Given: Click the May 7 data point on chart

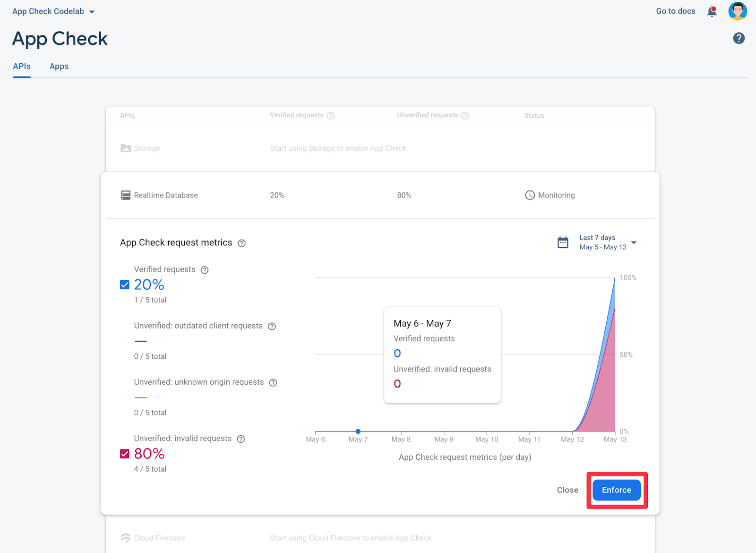Looking at the screenshot, I should (358, 431).
